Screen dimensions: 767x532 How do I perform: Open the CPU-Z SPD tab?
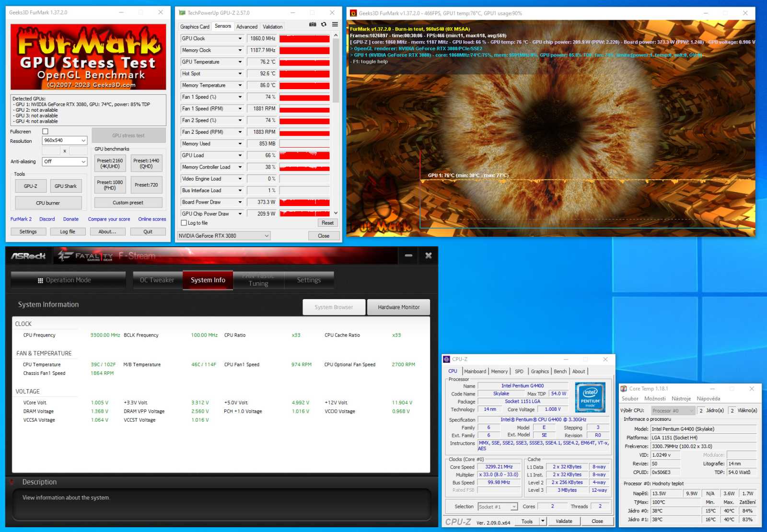coord(519,371)
